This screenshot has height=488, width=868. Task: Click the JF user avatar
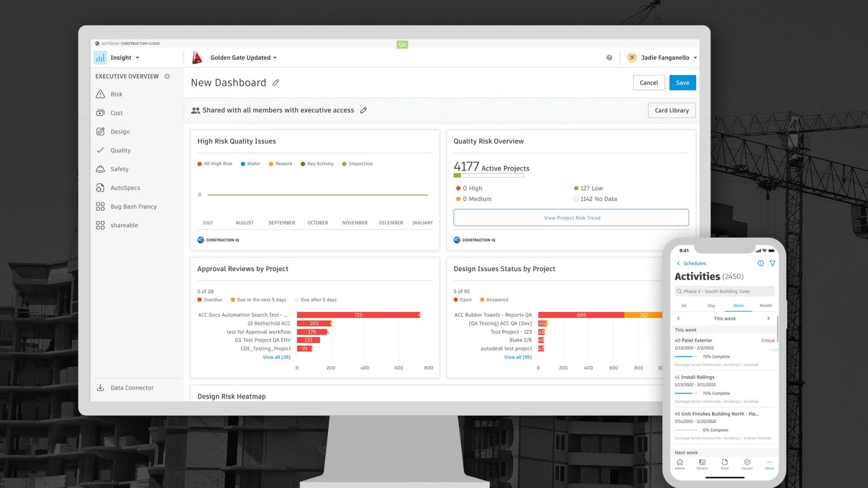632,58
